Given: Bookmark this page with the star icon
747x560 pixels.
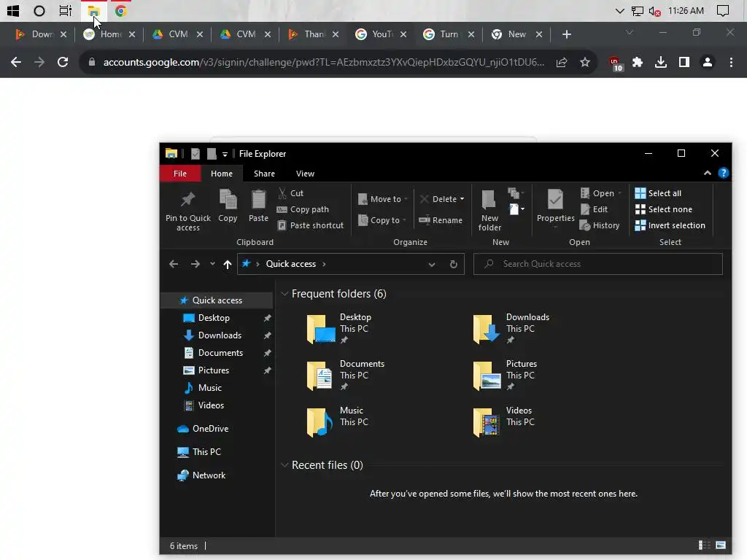Looking at the screenshot, I should pyautogui.click(x=585, y=62).
